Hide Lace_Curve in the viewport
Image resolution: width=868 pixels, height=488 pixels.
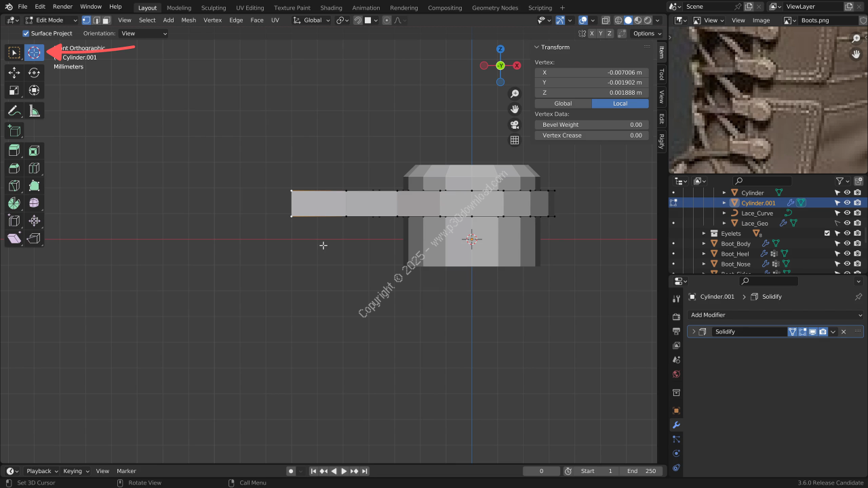pyautogui.click(x=847, y=213)
